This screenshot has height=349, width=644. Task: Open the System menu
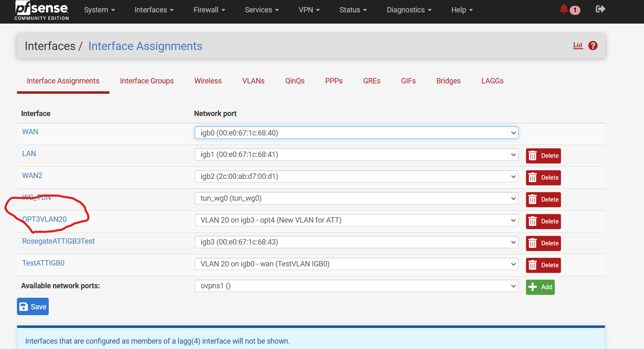point(99,10)
